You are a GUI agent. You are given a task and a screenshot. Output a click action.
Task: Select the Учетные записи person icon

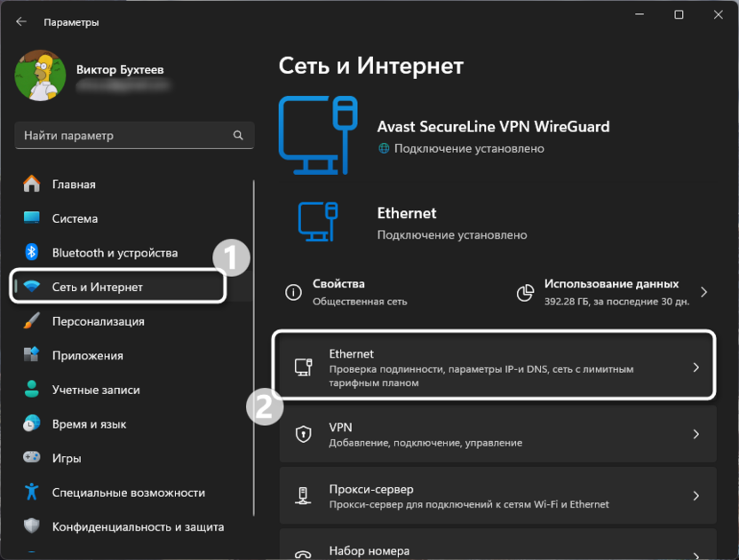tap(31, 389)
